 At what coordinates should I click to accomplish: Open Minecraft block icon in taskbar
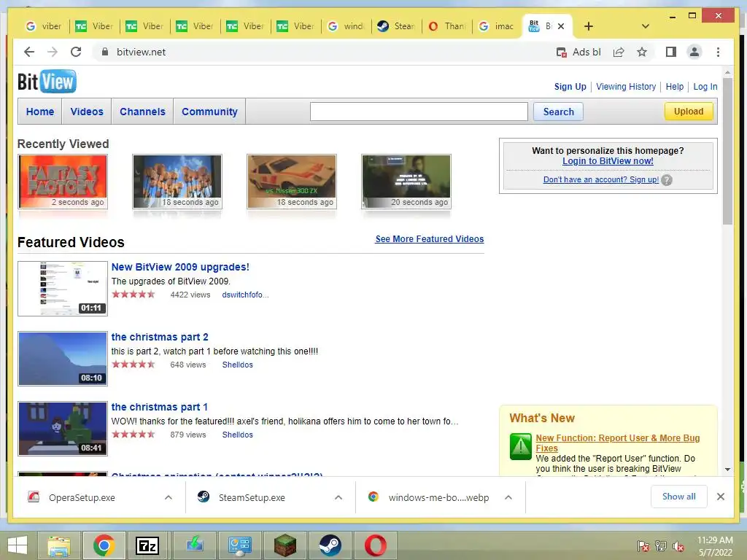pyautogui.click(x=285, y=545)
